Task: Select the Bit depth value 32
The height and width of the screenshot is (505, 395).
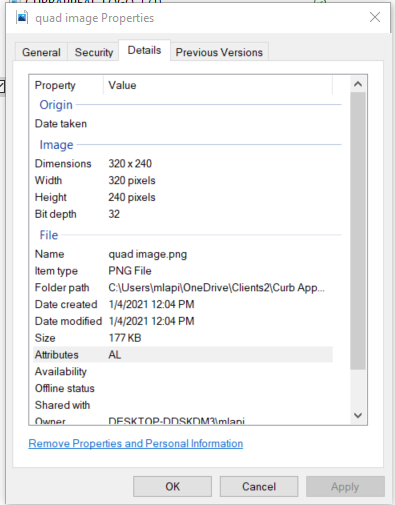Action: click(114, 214)
